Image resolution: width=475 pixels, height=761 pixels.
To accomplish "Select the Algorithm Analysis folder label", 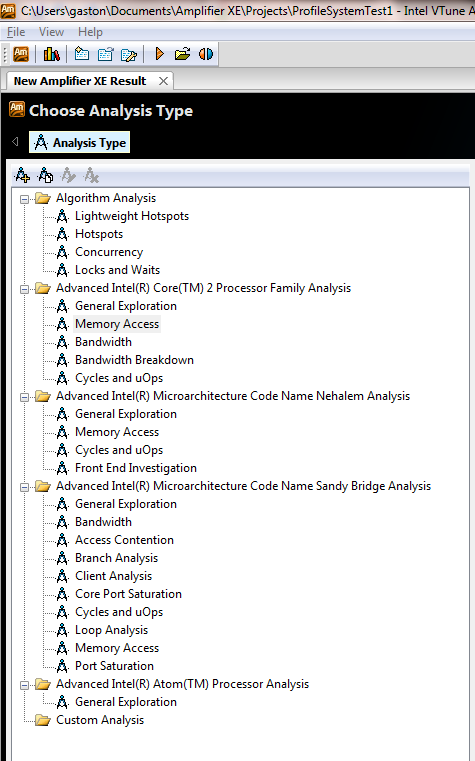I will (x=106, y=198).
